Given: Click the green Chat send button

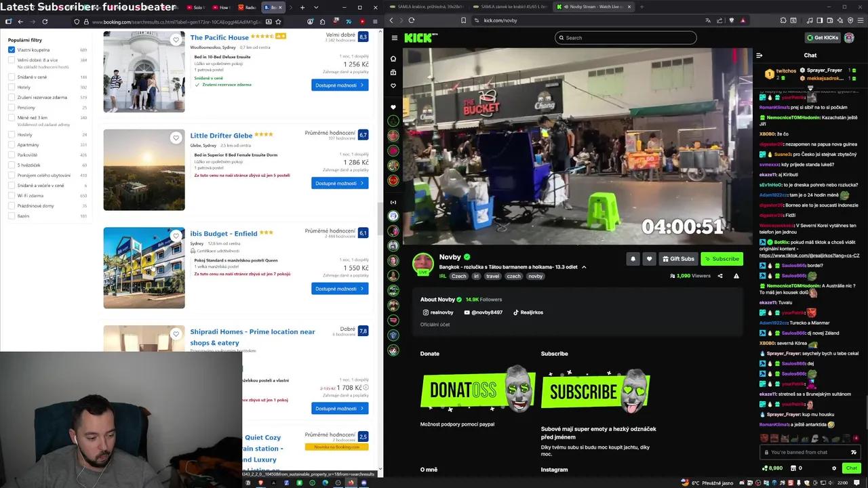Looking at the screenshot, I should click(x=852, y=468).
